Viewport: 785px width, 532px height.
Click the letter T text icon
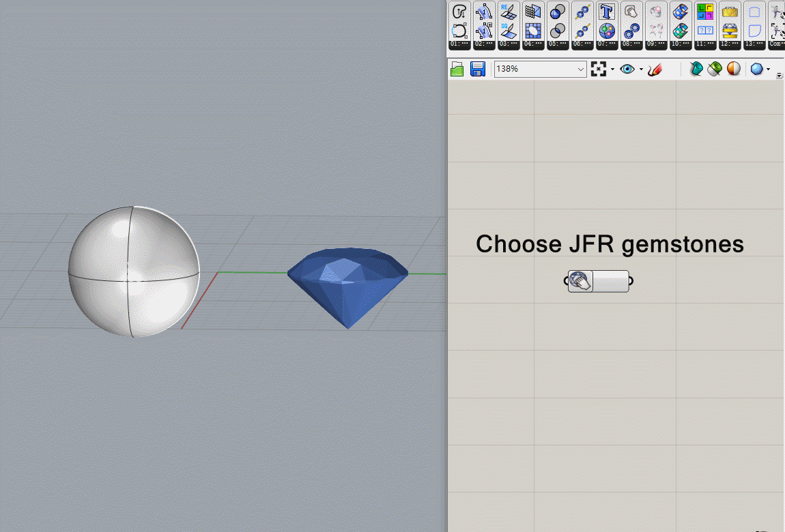(x=607, y=12)
